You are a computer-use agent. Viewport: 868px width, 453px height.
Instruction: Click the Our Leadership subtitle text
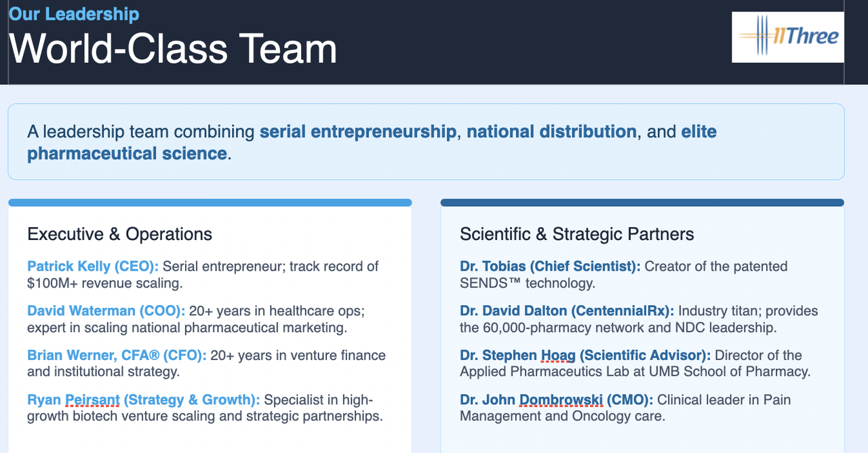point(74,14)
